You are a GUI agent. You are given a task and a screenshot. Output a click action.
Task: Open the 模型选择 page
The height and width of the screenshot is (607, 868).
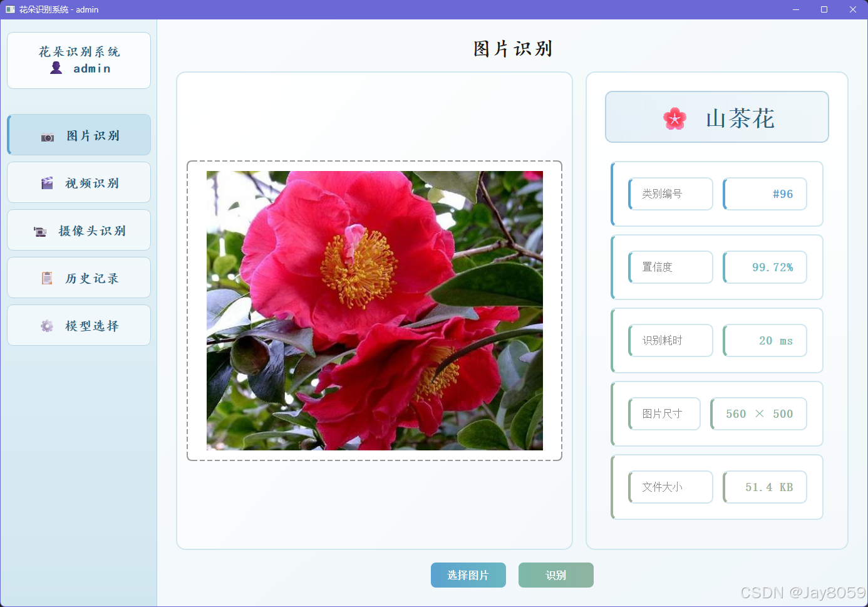point(79,325)
